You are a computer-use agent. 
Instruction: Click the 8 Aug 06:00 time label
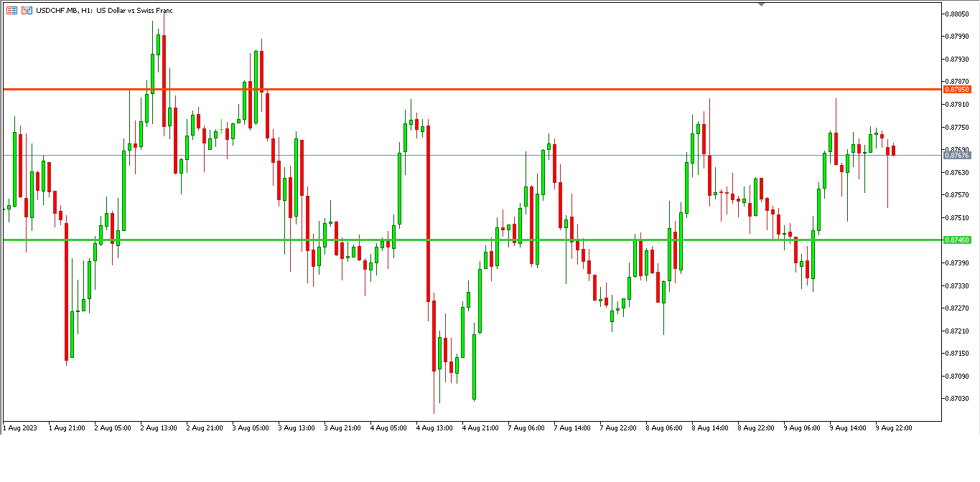(x=664, y=428)
